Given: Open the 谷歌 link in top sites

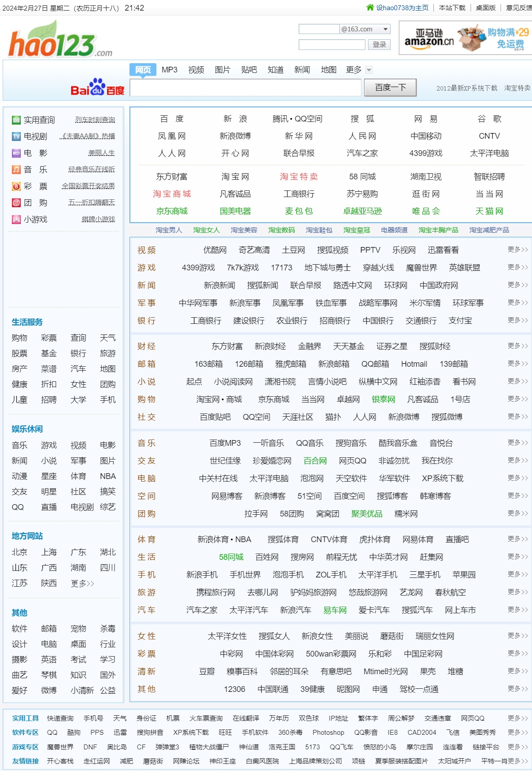Looking at the screenshot, I should [489, 119].
